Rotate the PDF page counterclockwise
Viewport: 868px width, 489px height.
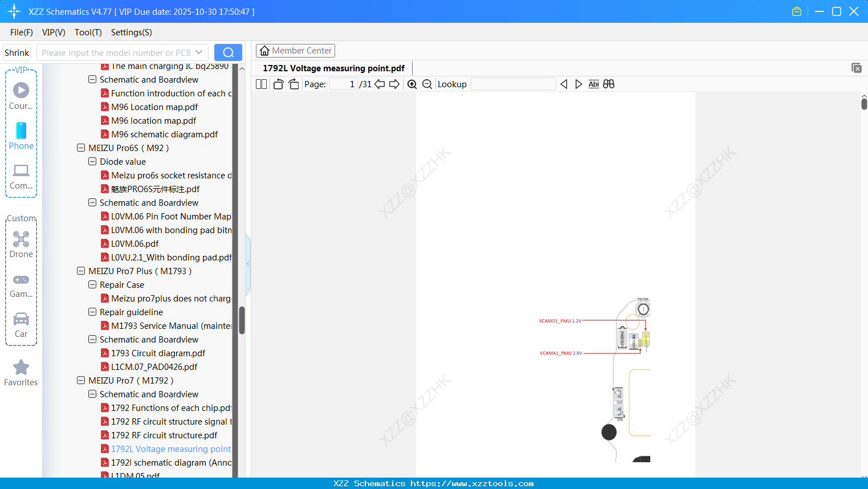(x=279, y=84)
